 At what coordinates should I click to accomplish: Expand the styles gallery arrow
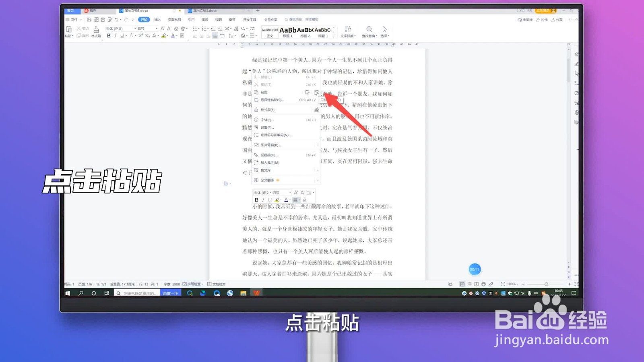coord(334,36)
